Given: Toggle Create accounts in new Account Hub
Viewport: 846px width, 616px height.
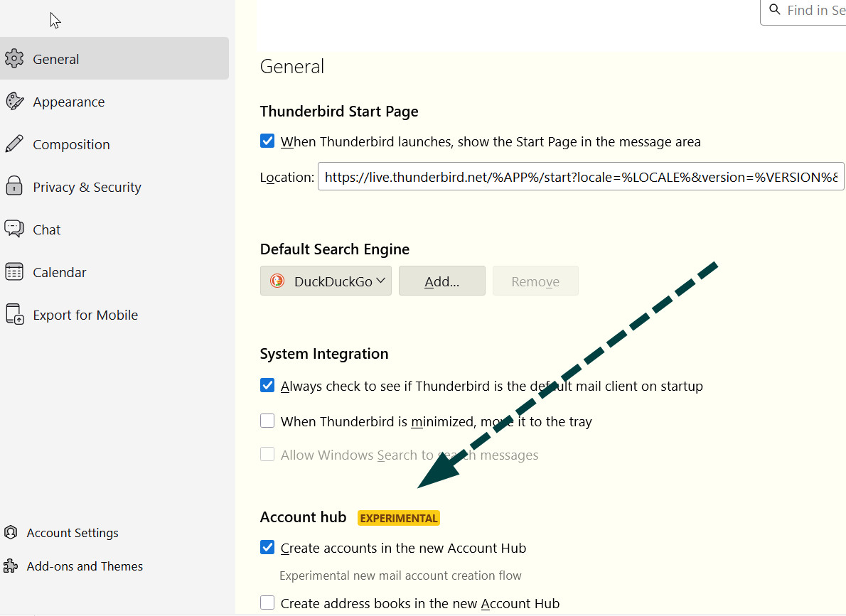Looking at the screenshot, I should click(267, 548).
